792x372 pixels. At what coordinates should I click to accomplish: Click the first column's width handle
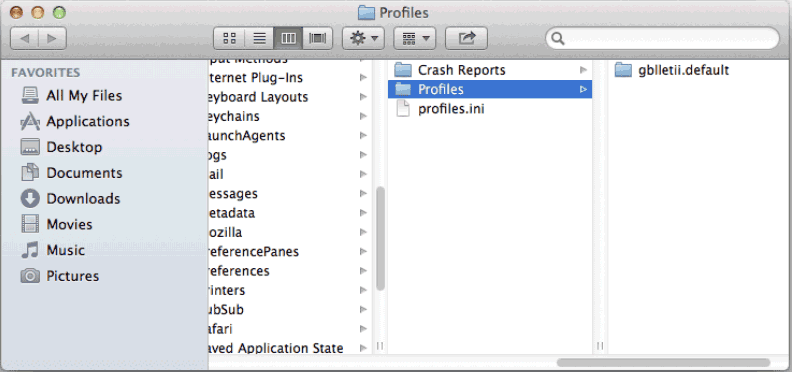(x=380, y=346)
